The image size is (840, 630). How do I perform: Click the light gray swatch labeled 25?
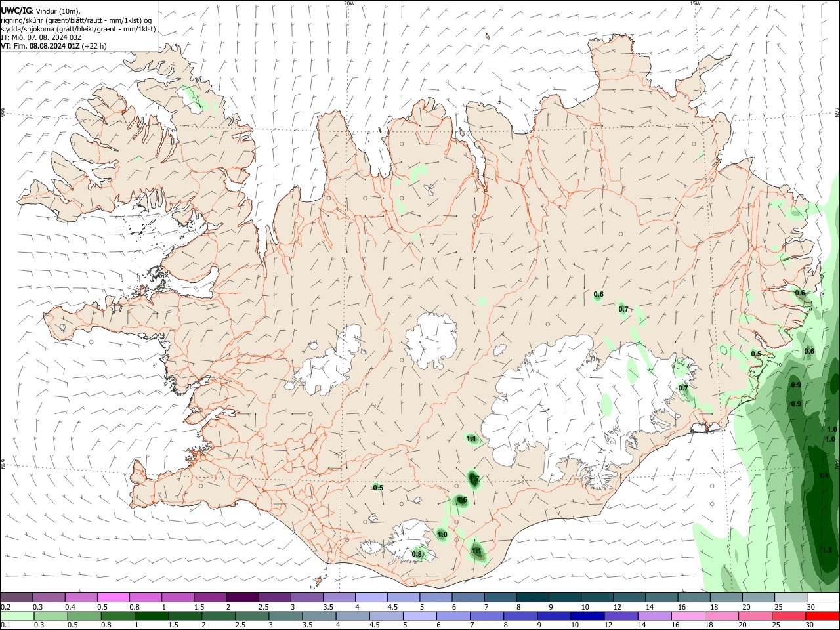(x=791, y=597)
